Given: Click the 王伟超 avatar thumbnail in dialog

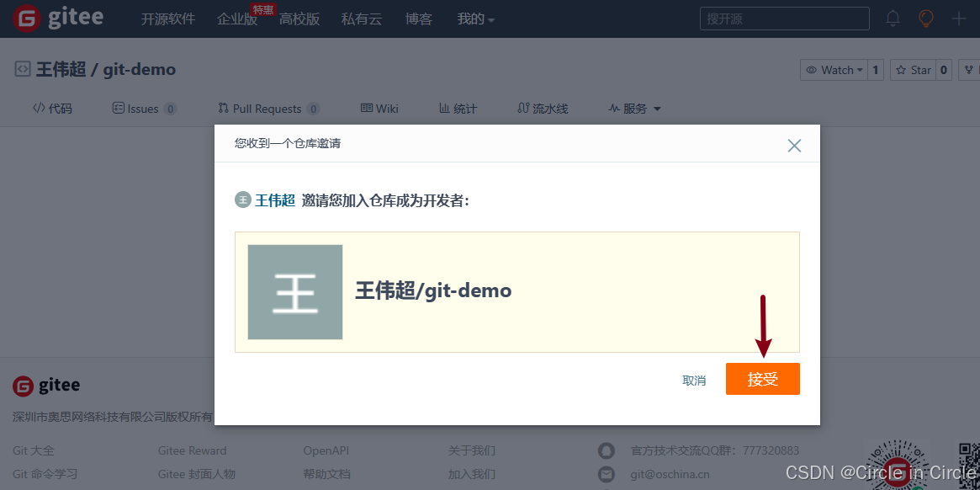Looking at the screenshot, I should [x=295, y=292].
